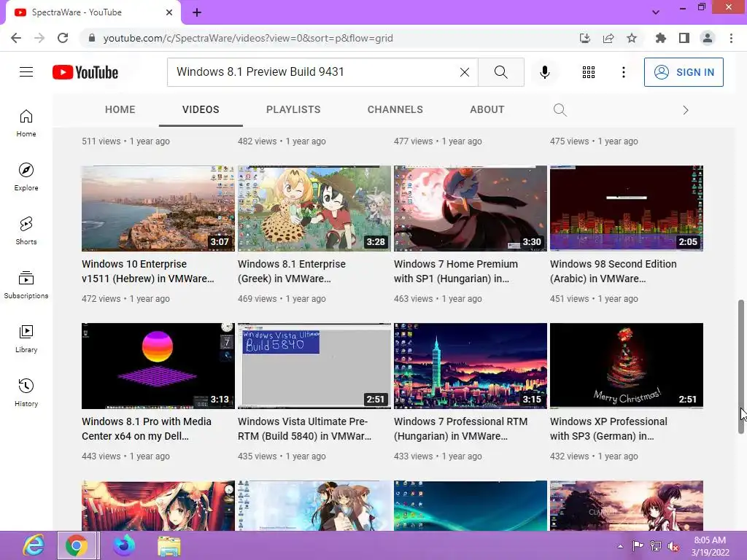The width and height of the screenshot is (747, 560).
Task: Open the YouTube apps grid
Action: (589, 72)
